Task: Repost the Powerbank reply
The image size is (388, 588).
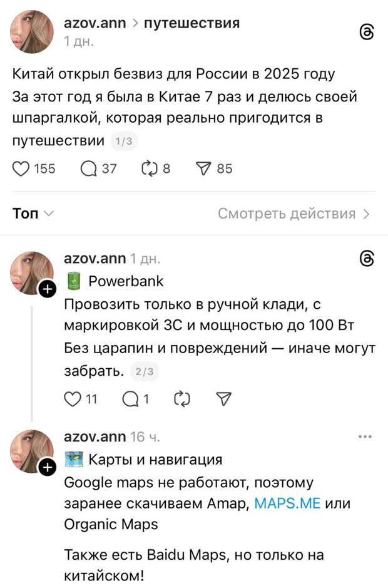Action: [x=180, y=398]
